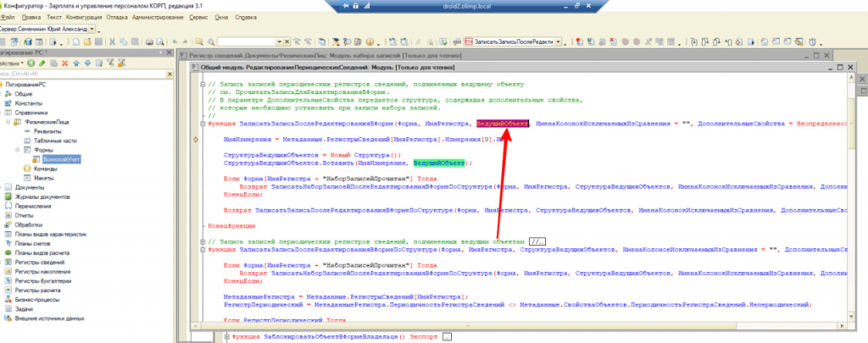Collapse the ФизическиеЛица tree node
The height and width of the screenshot is (343, 868).
coord(8,123)
